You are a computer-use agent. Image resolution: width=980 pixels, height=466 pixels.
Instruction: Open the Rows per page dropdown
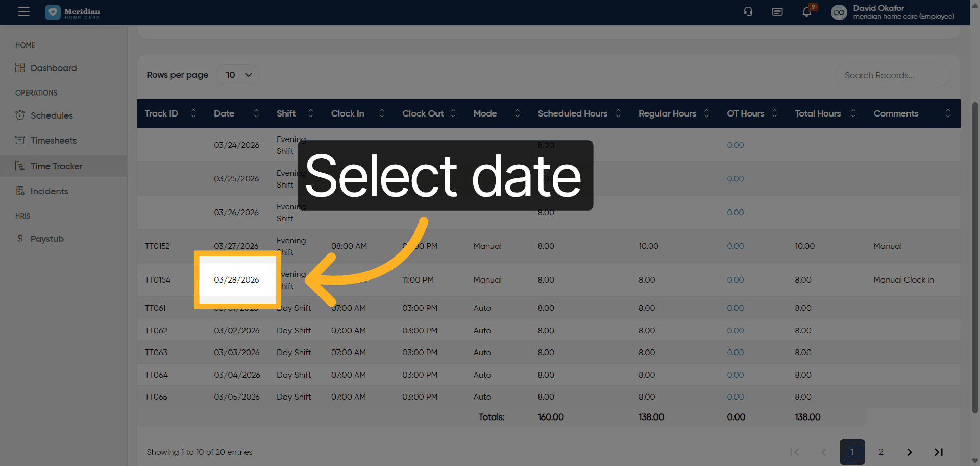tap(238, 75)
